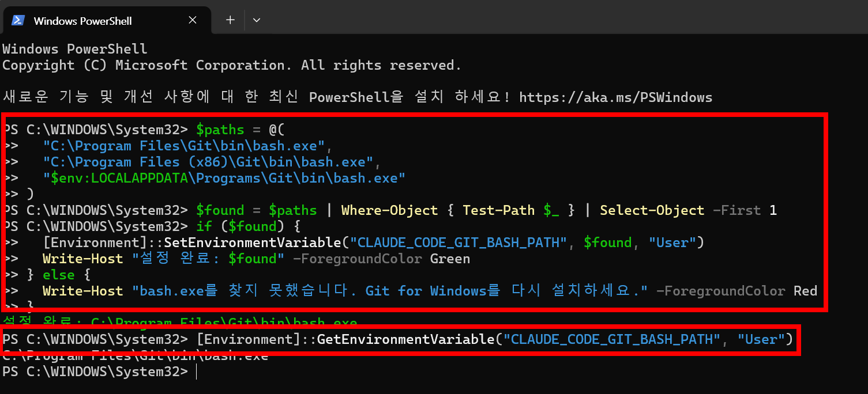Image resolution: width=868 pixels, height=394 pixels.
Task: Click the Where-Object command word
Action: [x=390, y=210]
